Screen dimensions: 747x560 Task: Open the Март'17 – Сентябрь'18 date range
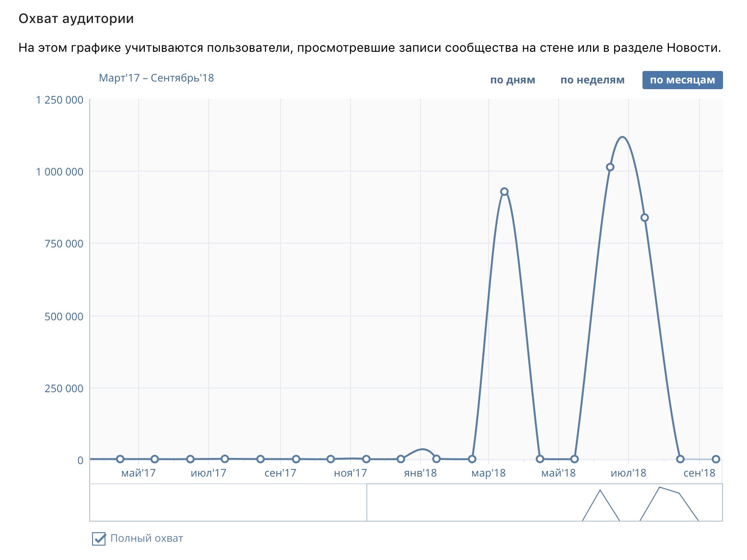point(156,78)
